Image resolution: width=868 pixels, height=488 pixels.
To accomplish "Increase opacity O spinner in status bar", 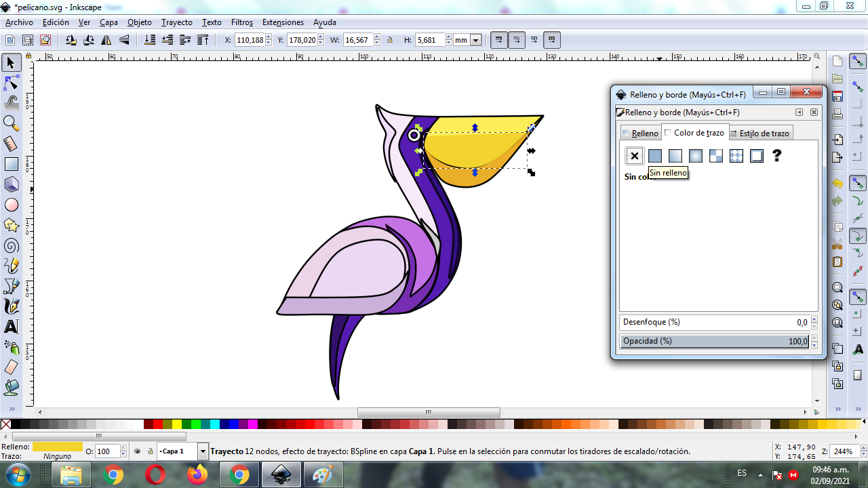I will tap(123, 449).
